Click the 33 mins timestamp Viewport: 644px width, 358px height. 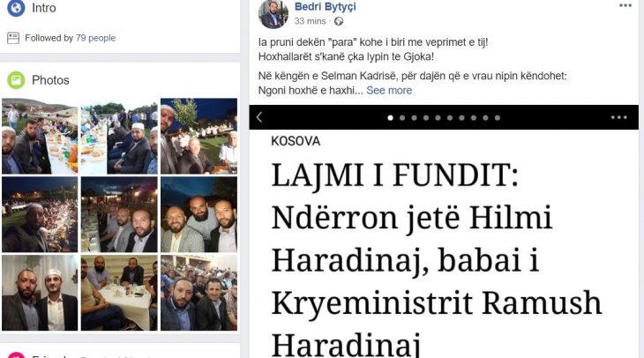310,21
